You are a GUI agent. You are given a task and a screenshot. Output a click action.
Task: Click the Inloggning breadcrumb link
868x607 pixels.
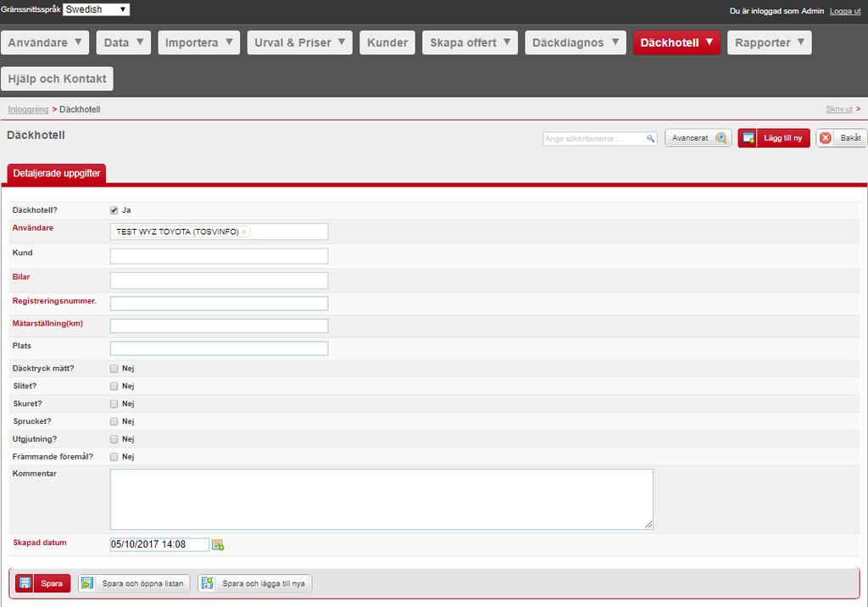(x=28, y=109)
